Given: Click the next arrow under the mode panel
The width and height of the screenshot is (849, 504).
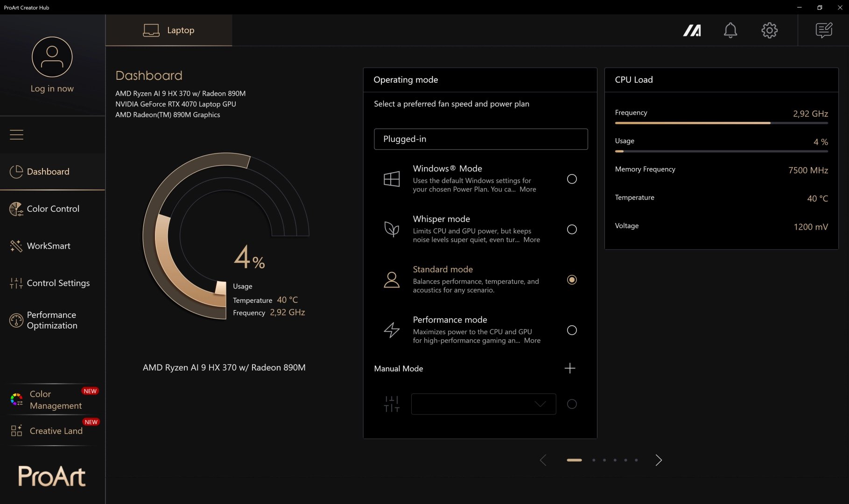Looking at the screenshot, I should [x=659, y=460].
